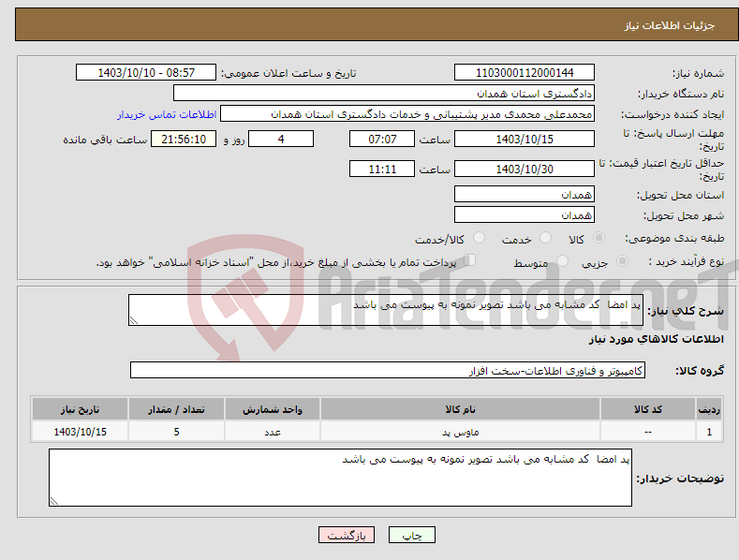This screenshot has height=560, width=739.
Task: Click the remaining days field showing 4
Action: click(281, 139)
